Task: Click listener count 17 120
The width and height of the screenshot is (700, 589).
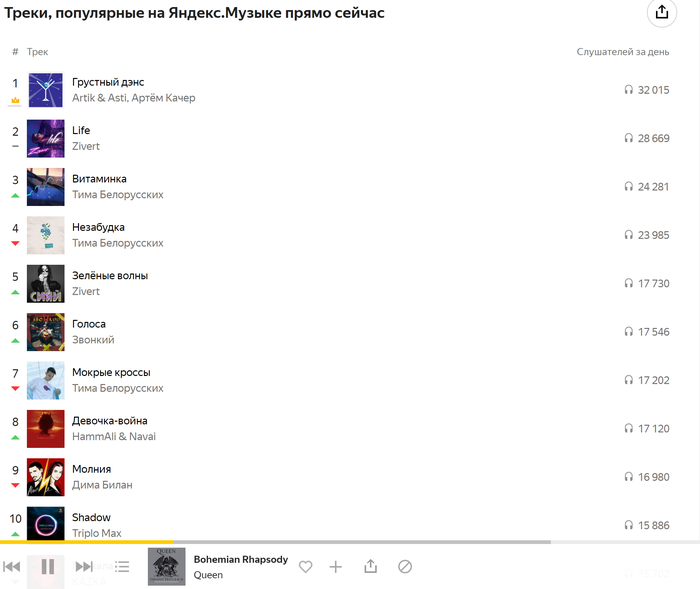Action: pos(653,429)
